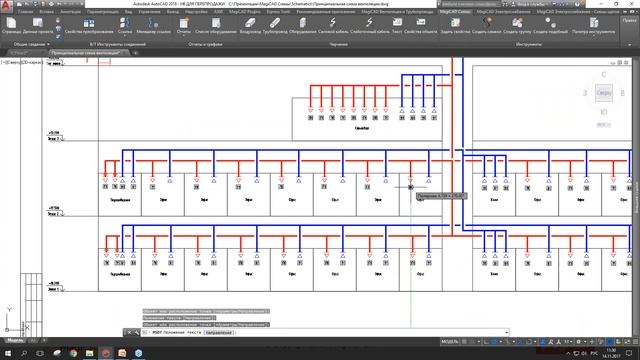Expand the Отчеты button dropdown arrow
The height and width of the screenshot is (360, 640).
(184, 36)
